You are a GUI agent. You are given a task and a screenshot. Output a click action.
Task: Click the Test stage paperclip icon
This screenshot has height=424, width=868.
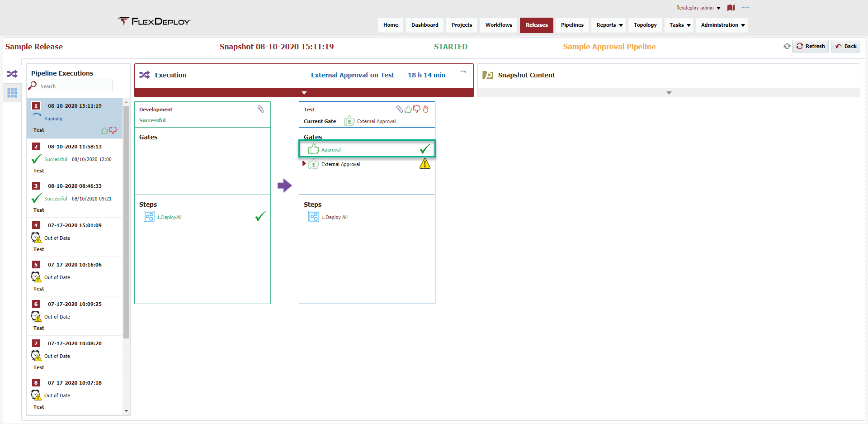tap(400, 109)
